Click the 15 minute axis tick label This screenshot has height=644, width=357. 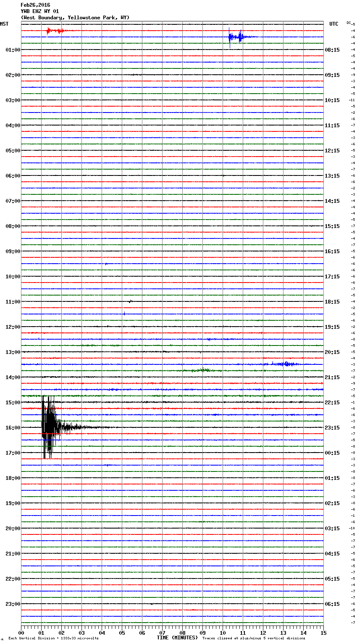(x=323, y=633)
